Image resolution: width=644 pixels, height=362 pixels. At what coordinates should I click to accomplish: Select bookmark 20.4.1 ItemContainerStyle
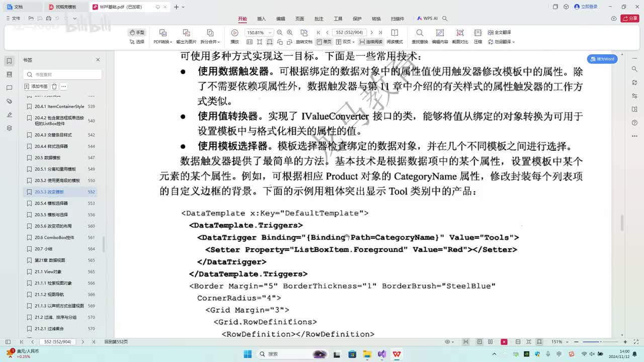point(60,107)
